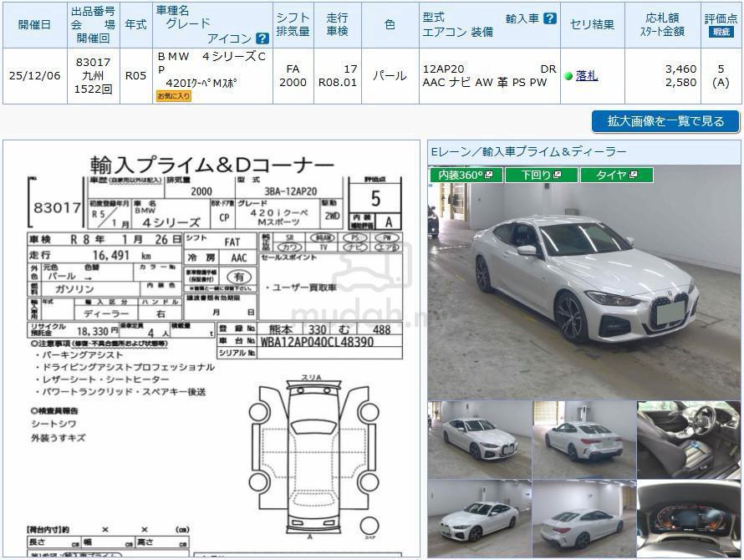Click the help icon next to アイコン
Image resolution: width=744 pixels, height=560 pixels.
pos(262,38)
